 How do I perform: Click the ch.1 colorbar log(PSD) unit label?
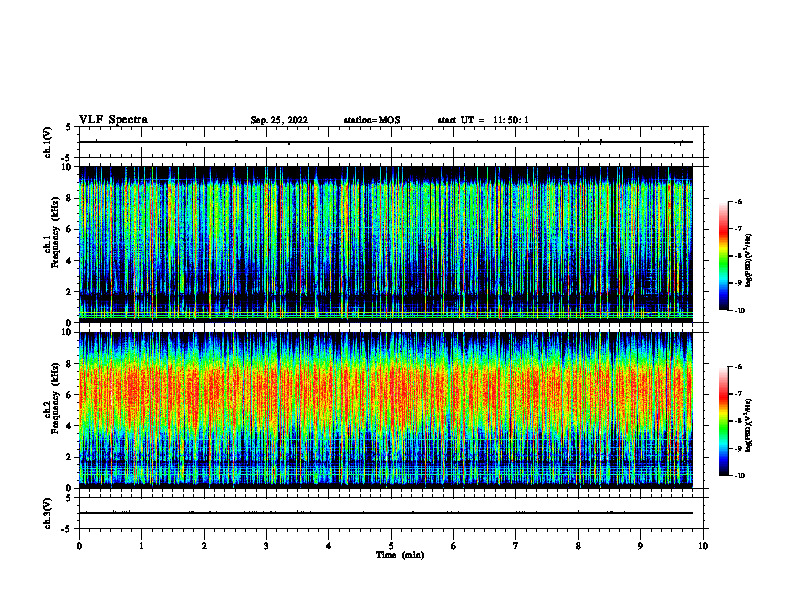click(749, 261)
